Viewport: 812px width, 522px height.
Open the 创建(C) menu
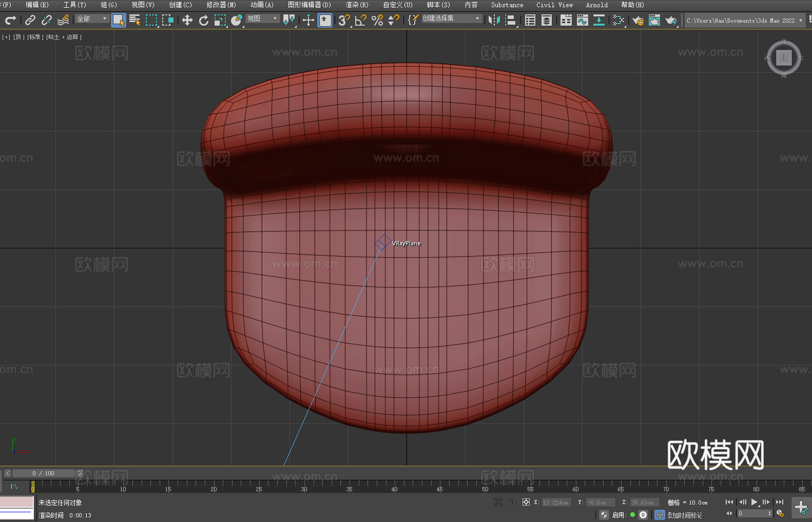[180, 5]
